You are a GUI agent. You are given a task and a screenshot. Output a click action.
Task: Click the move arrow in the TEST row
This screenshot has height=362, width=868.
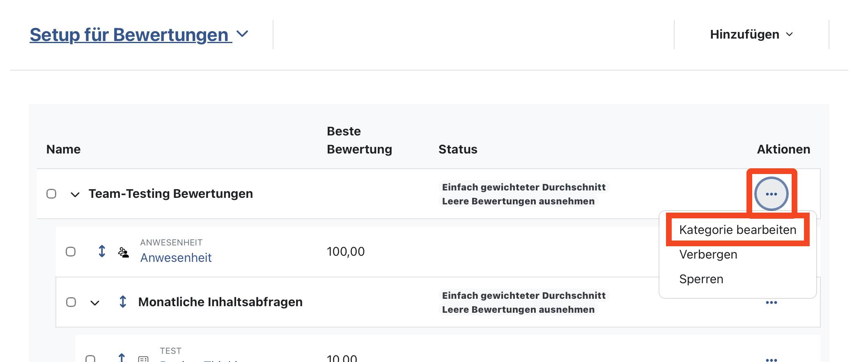122,358
